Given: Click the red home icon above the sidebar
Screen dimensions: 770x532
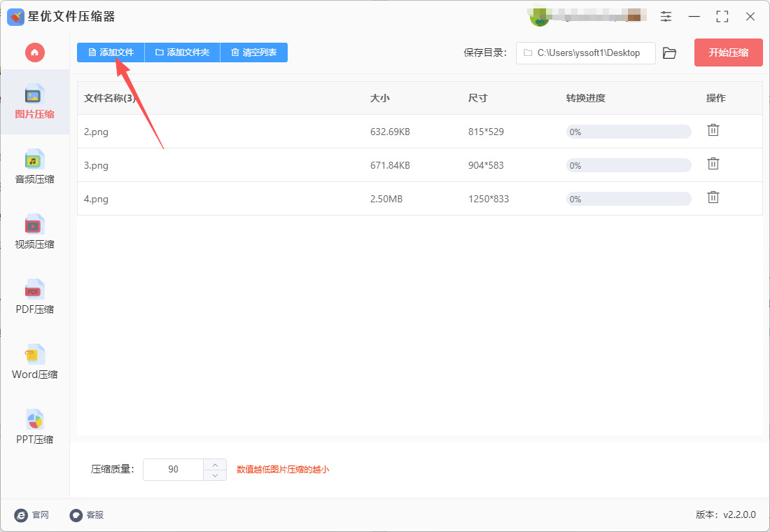Looking at the screenshot, I should coord(34,52).
